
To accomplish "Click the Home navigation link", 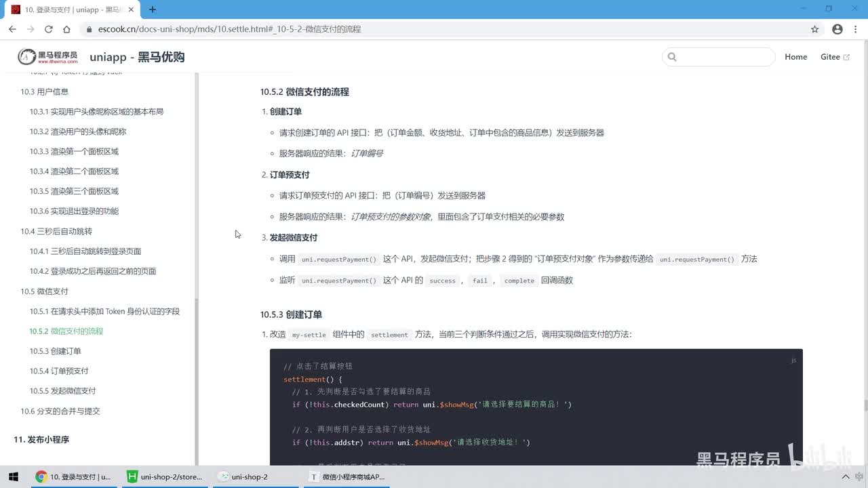I will tap(795, 57).
